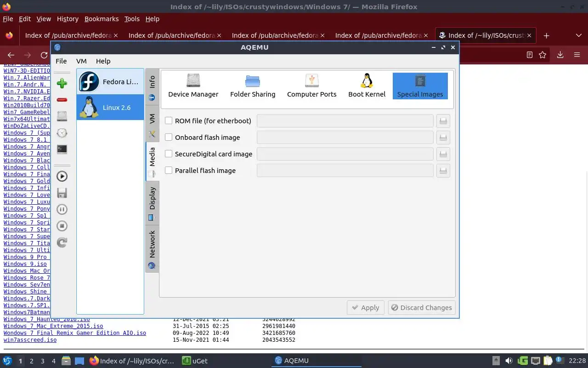
Task: Select the Linux 2.6 virtual machine
Action: point(110,107)
